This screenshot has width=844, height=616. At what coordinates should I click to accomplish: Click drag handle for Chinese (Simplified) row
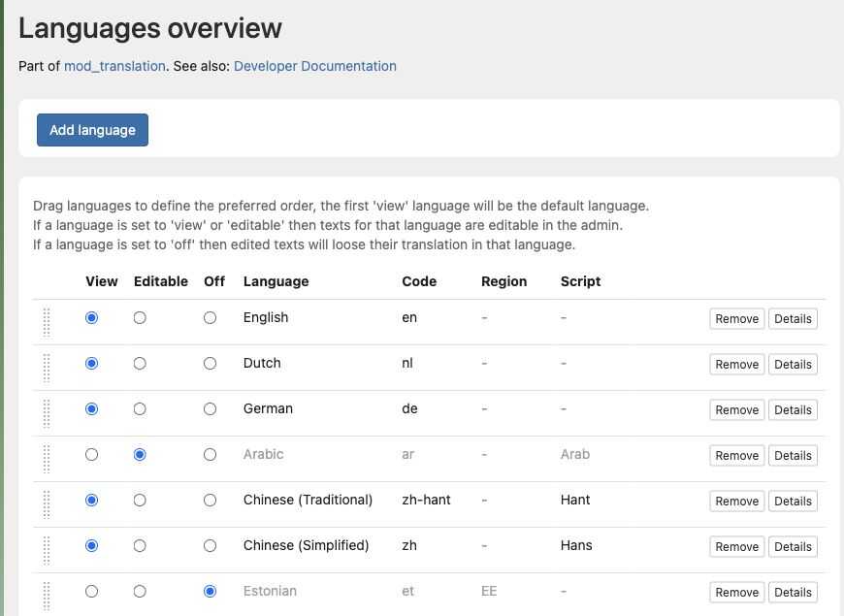click(47, 550)
